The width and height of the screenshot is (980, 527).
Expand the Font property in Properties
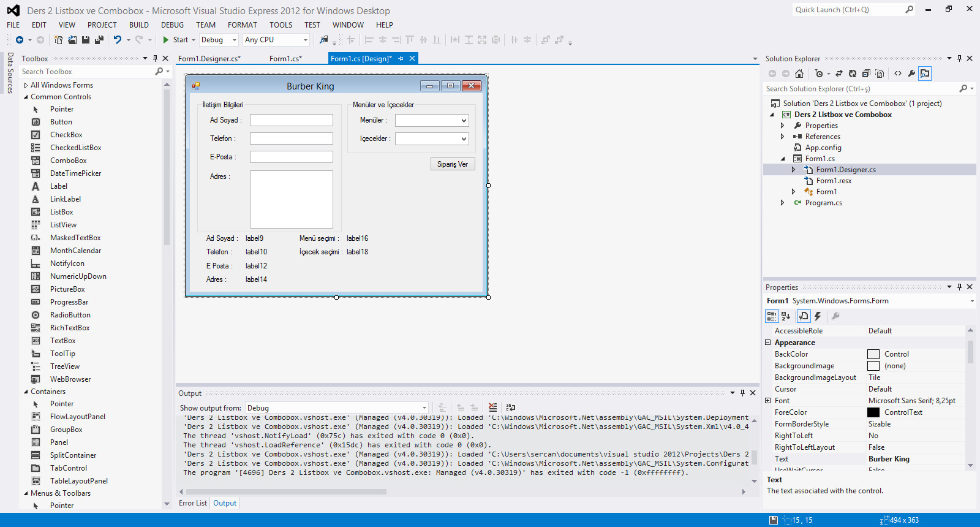point(768,401)
